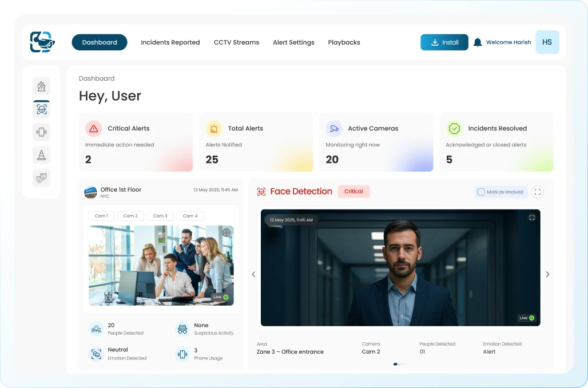Switch to the CCTV Streams tab

tap(236, 42)
